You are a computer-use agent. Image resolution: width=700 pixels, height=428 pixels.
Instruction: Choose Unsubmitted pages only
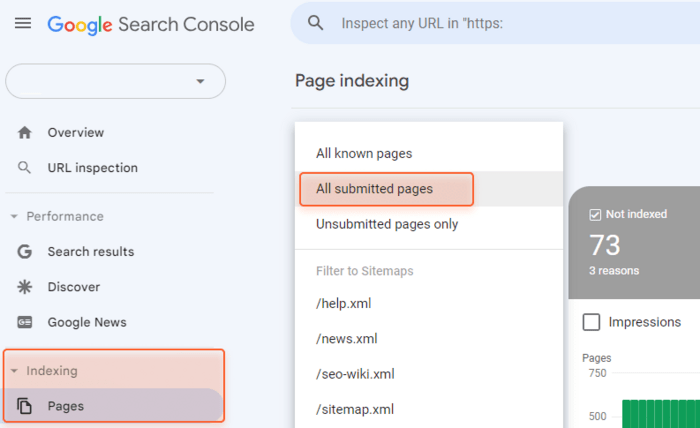pos(429,224)
